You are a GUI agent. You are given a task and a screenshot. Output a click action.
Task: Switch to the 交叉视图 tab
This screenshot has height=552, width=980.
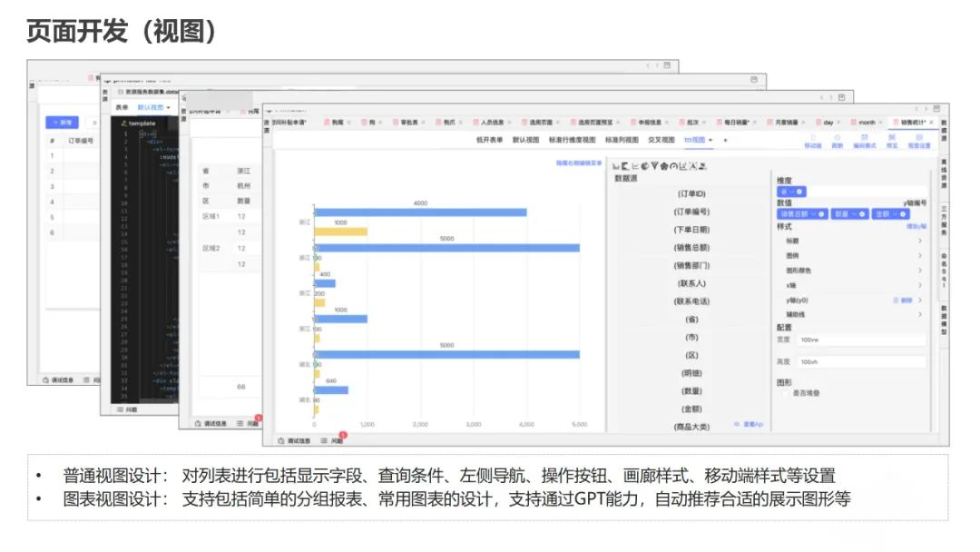pyautogui.click(x=661, y=140)
